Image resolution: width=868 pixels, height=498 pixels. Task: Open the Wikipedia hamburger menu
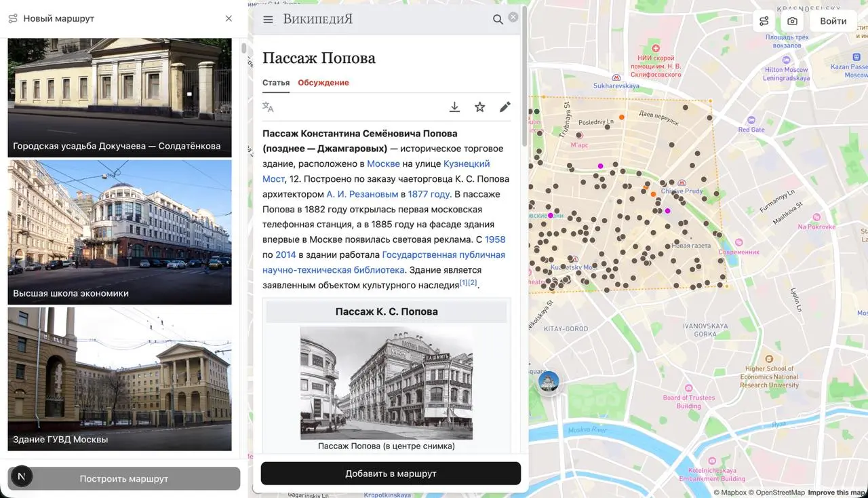click(268, 20)
